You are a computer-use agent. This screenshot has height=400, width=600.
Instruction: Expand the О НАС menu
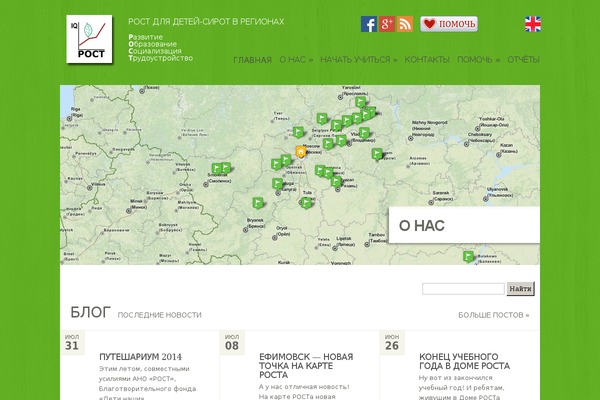pyautogui.click(x=296, y=60)
